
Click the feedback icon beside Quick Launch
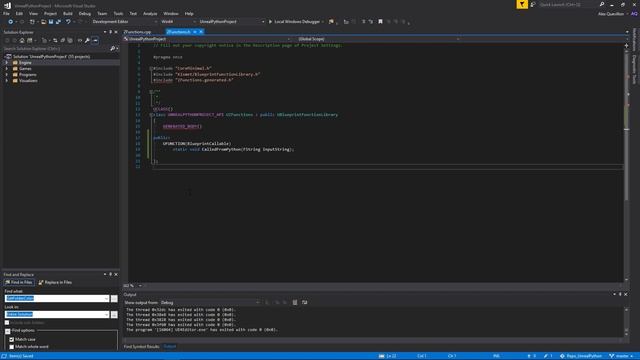[533, 4]
